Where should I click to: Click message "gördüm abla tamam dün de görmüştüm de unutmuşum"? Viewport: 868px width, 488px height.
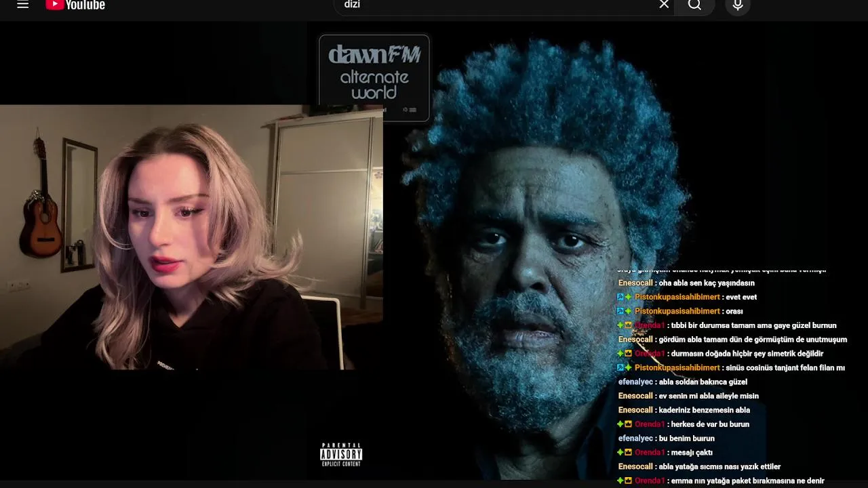coord(753,340)
